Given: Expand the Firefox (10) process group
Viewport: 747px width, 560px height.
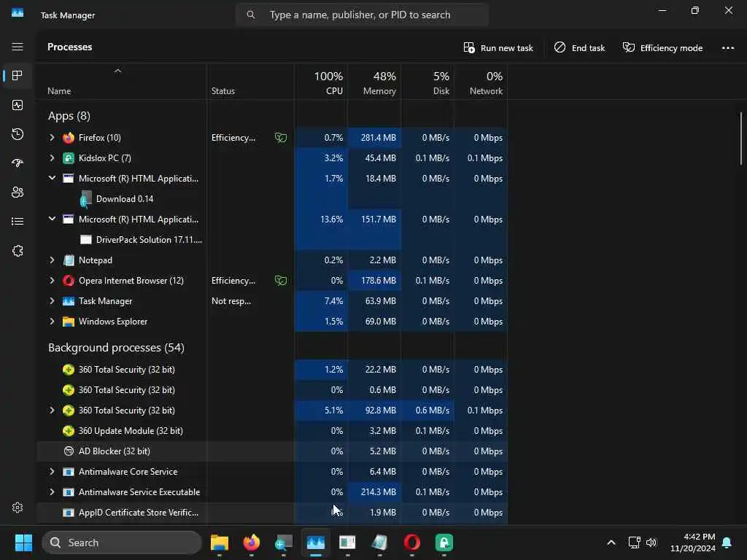Looking at the screenshot, I should [52, 138].
